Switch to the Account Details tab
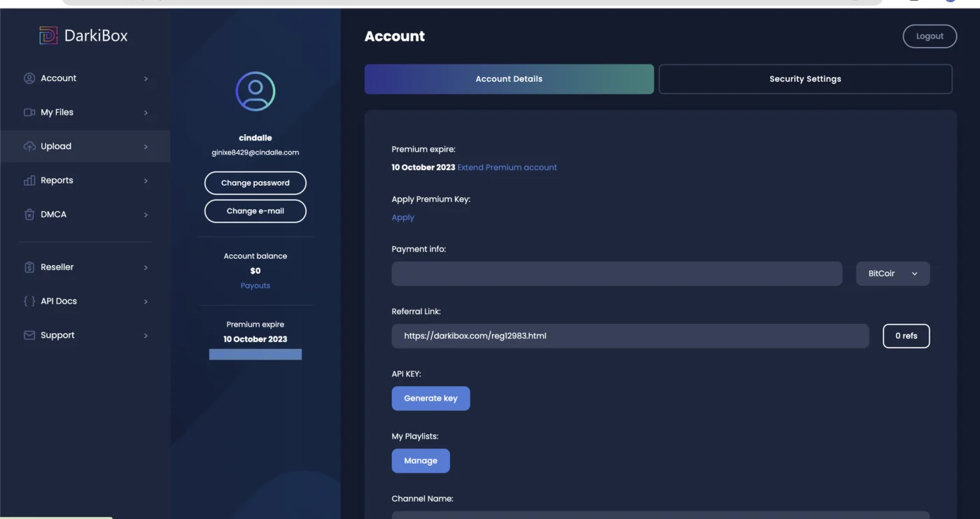The width and height of the screenshot is (980, 519). (509, 79)
